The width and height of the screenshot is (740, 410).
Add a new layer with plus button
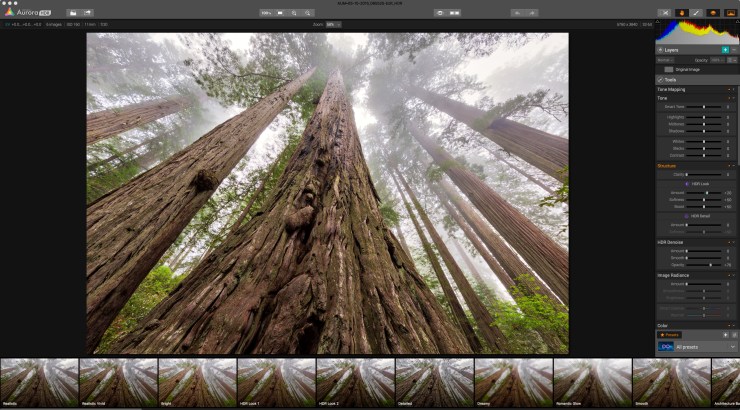coord(725,50)
